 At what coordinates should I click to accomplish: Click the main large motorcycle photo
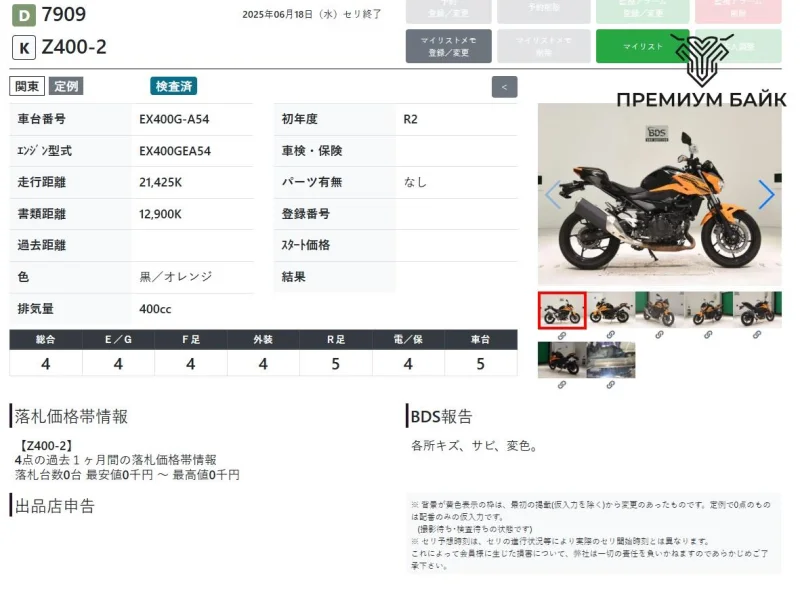pyautogui.click(x=659, y=195)
